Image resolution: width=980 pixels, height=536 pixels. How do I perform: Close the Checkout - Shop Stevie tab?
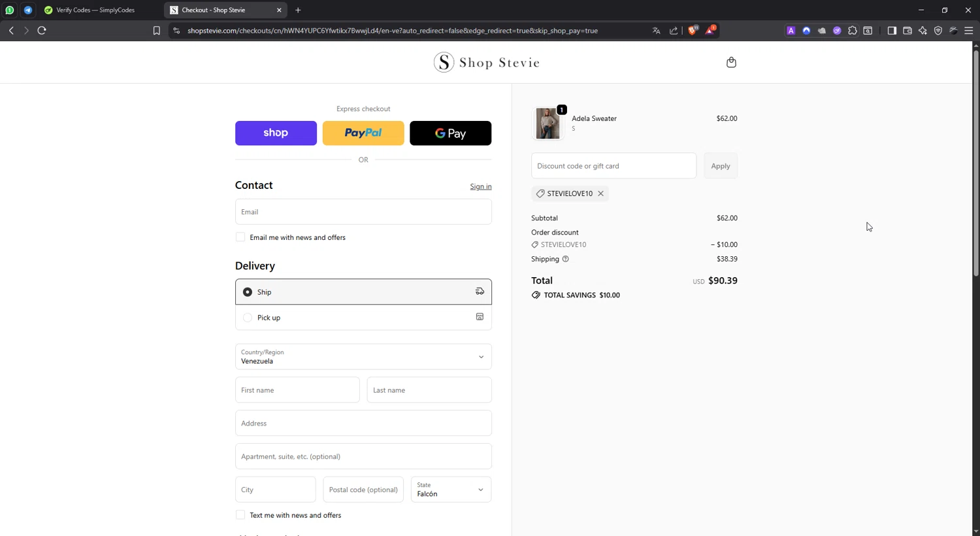point(279,10)
